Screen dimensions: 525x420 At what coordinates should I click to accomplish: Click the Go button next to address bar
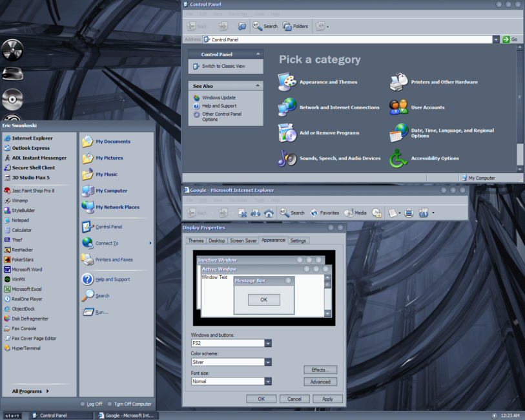click(510, 39)
